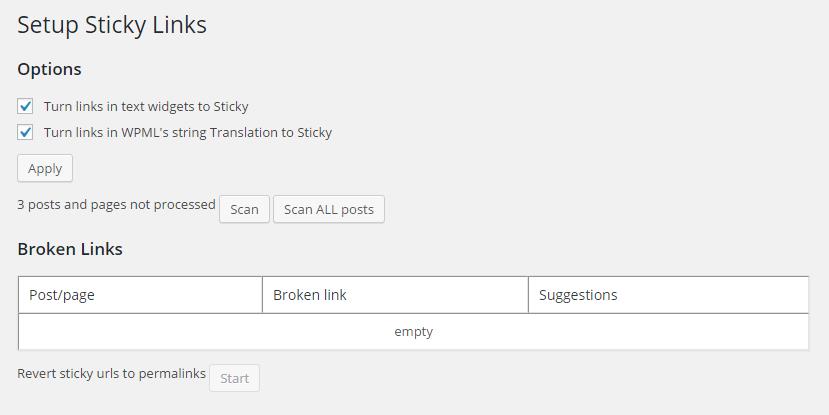Save the options with the Apply button
Viewport: 829px width, 415px height.
click(45, 168)
